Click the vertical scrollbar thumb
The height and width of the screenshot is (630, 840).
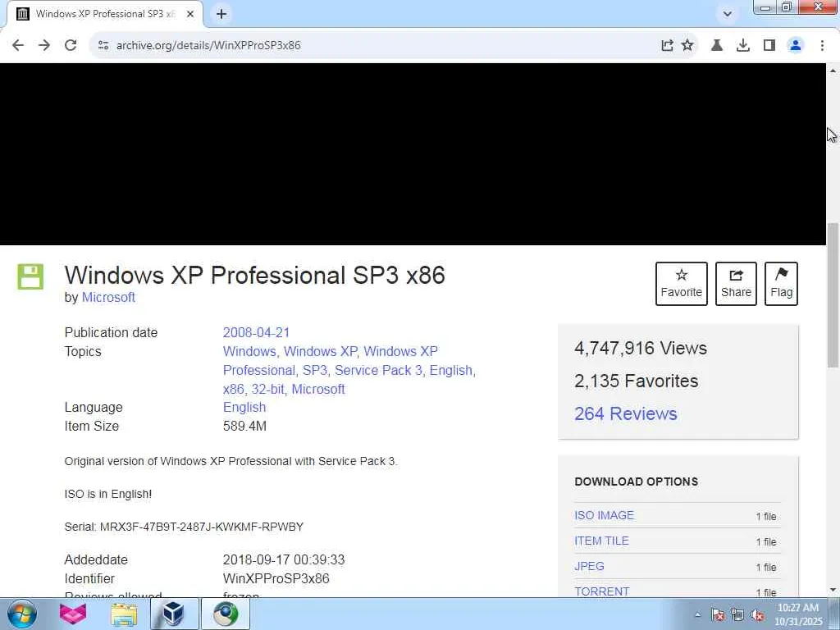(x=833, y=294)
